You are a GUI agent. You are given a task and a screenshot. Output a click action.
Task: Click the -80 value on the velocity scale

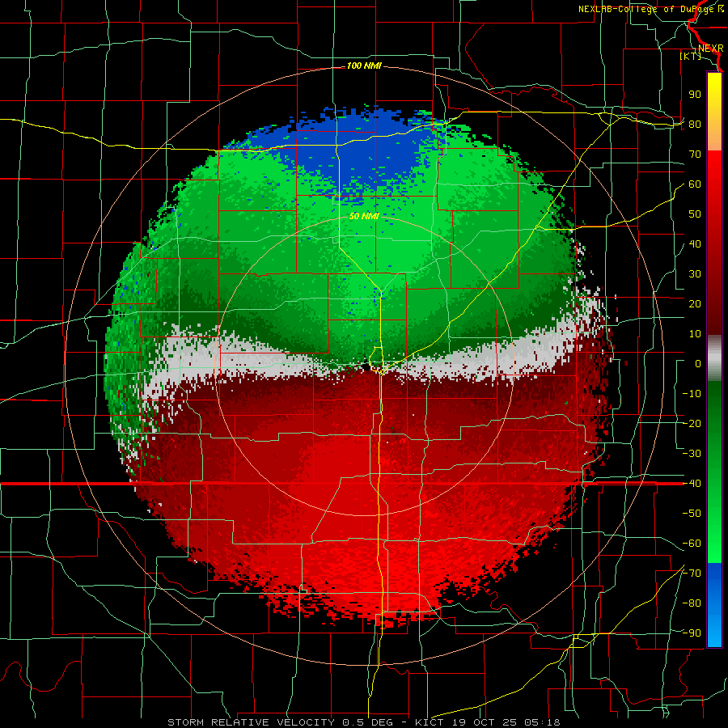(692, 603)
